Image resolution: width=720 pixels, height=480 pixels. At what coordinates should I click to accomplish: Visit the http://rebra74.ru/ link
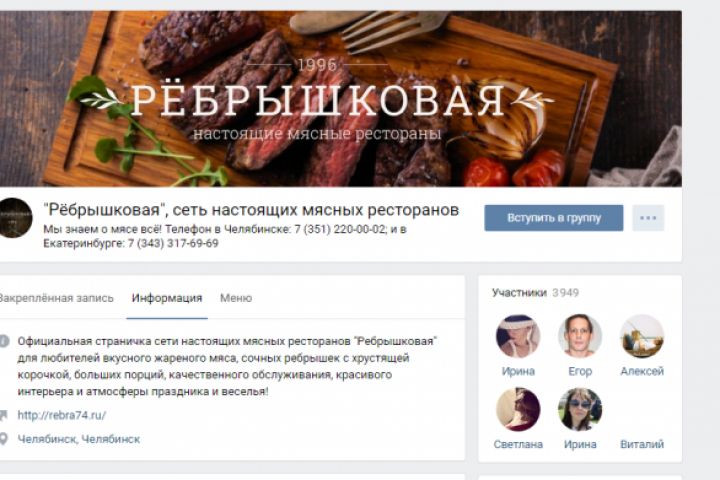click(x=62, y=415)
